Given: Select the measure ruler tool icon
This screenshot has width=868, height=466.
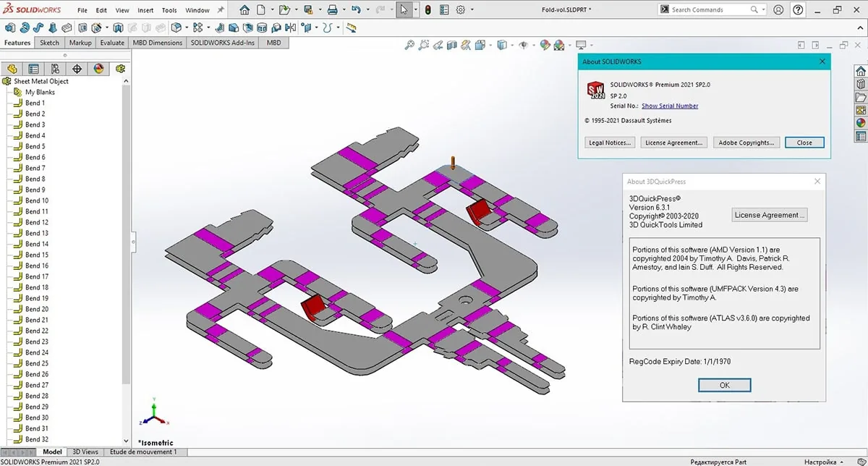Looking at the screenshot, I should tap(351, 27).
